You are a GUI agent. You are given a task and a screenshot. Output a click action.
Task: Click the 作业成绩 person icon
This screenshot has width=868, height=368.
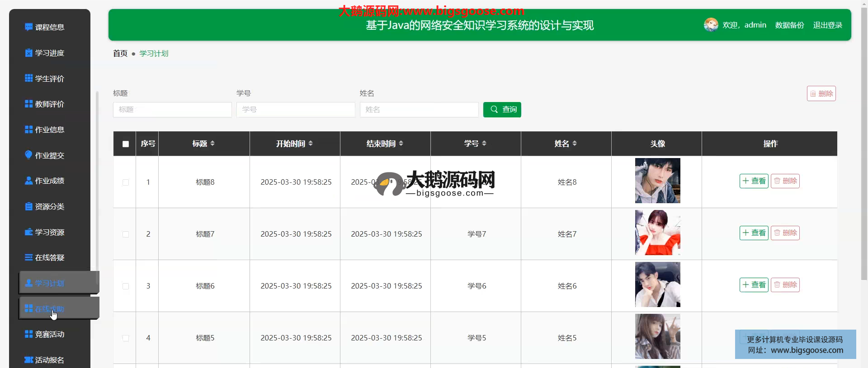tap(28, 181)
